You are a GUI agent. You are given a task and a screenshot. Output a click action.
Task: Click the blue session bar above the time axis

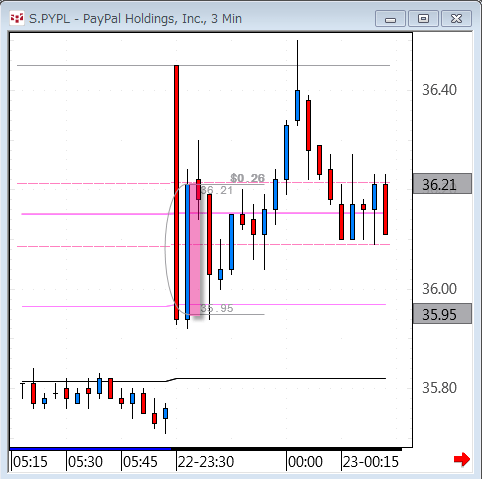tap(90, 449)
